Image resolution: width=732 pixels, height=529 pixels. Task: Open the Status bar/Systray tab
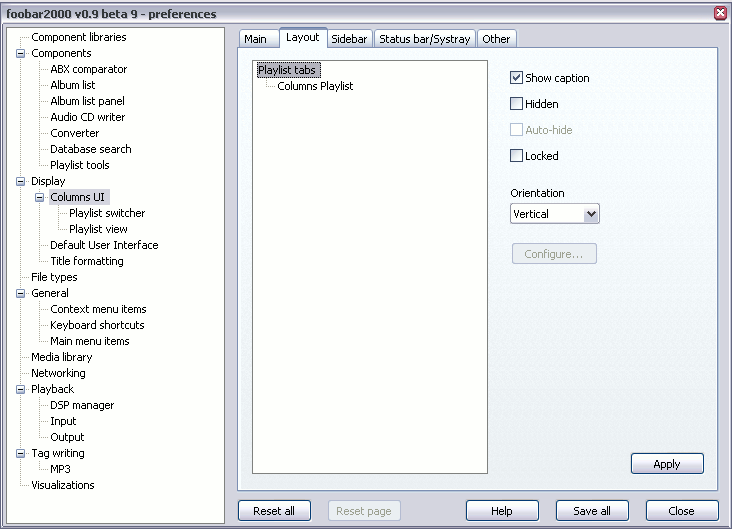point(424,39)
